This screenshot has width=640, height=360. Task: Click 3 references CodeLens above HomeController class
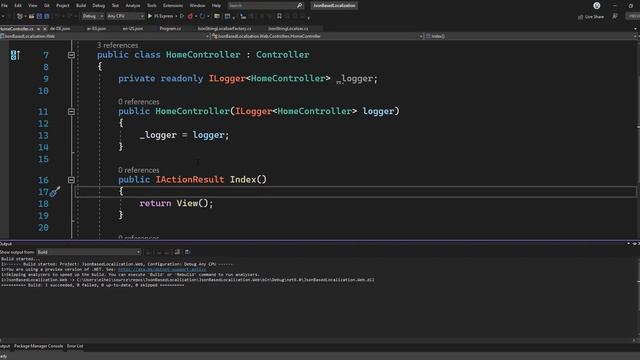[x=118, y=45]
